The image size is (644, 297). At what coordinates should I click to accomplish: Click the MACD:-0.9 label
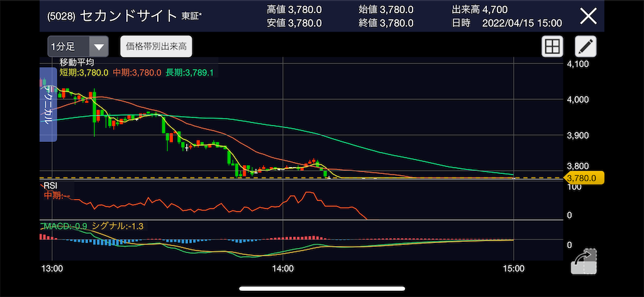tap(65, 225)
